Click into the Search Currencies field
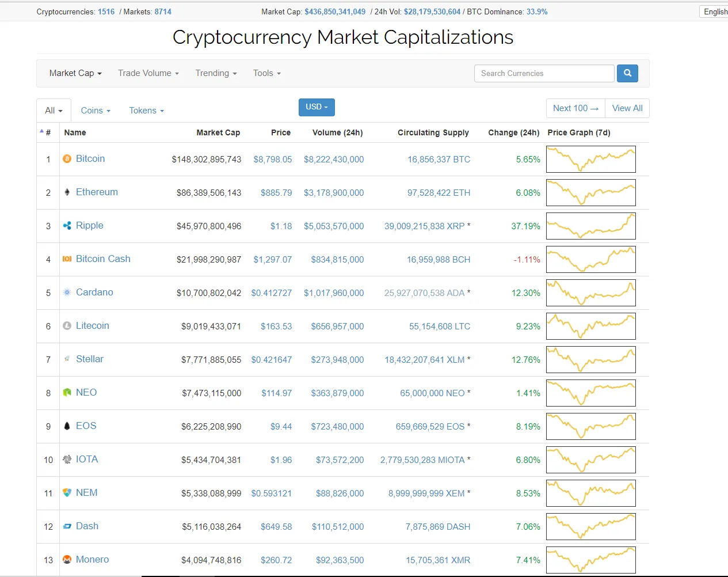Image resolution: width=728 pixels, height=577 pixels. 544,73
